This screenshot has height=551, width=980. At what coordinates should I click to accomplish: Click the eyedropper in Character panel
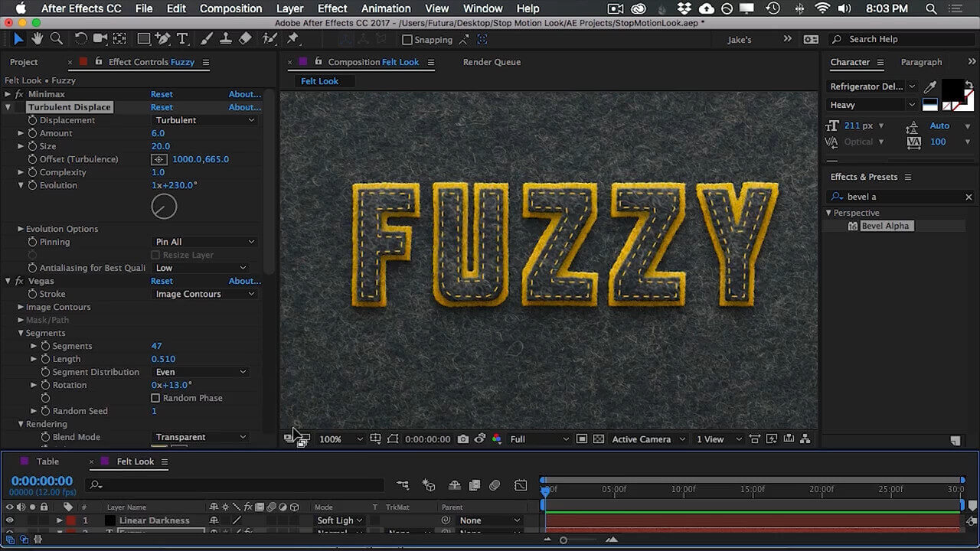[x=930, y=86]
